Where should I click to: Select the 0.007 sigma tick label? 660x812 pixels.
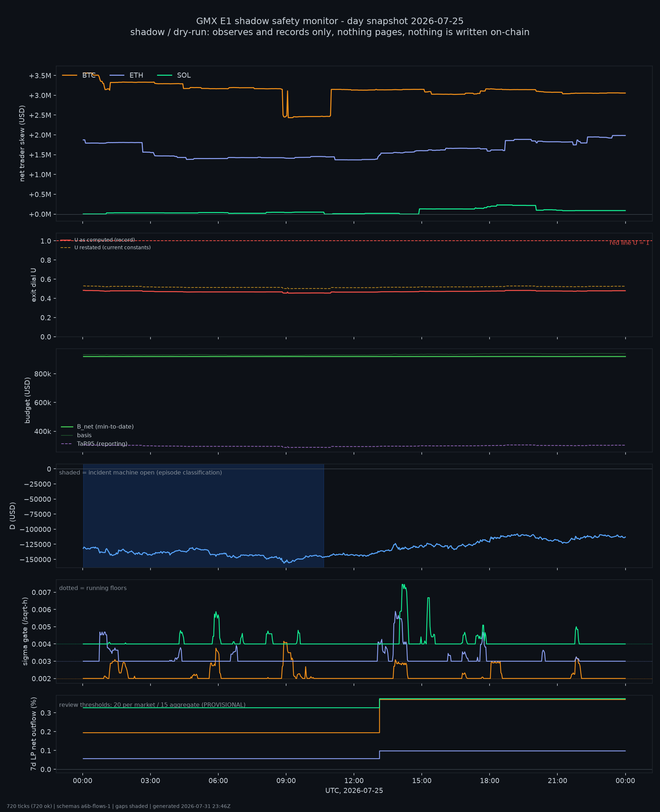pos(41,592)
